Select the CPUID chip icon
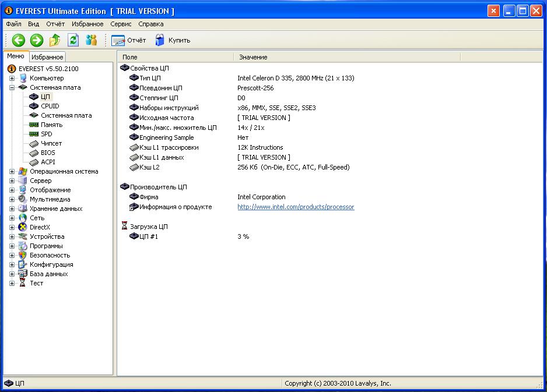Viewport: 547px width, 392px height. 34,106
